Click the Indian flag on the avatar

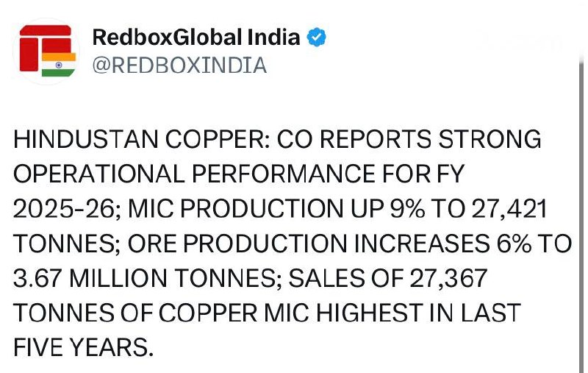pos(58,63)
